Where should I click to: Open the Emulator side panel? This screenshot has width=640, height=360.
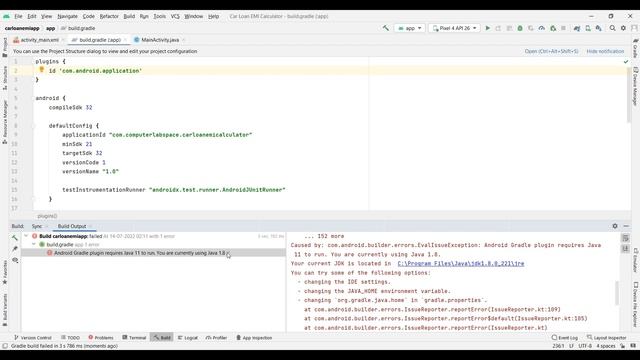click(635, 260)
